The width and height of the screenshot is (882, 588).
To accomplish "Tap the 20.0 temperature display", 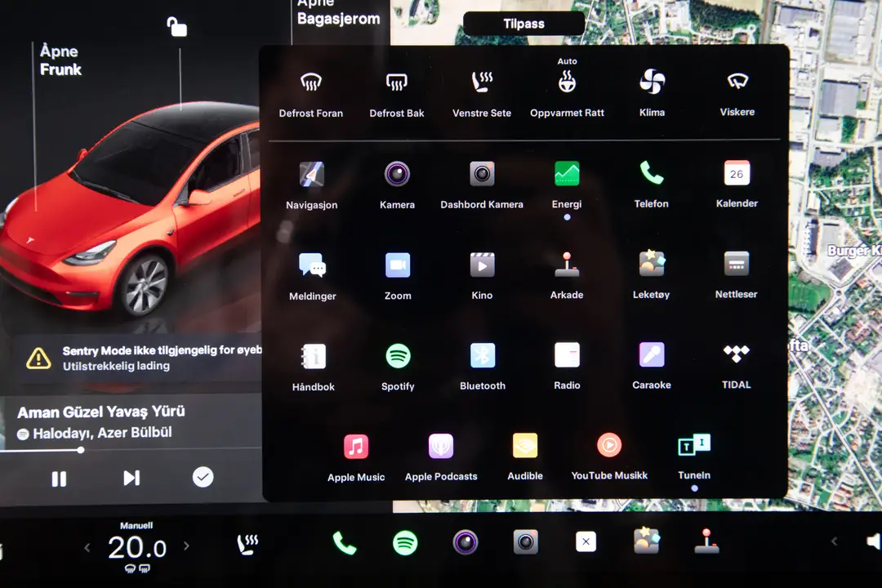I will point(137,548).
